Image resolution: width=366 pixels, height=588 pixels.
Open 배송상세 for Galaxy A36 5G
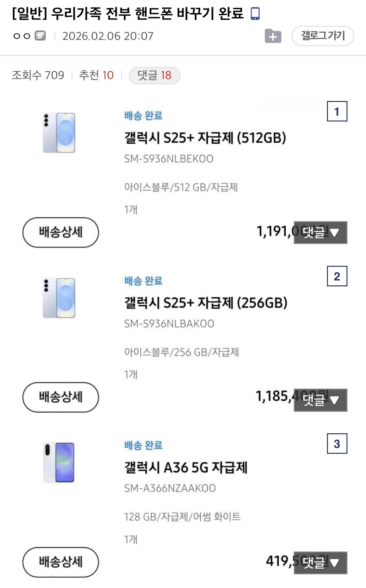(61, 562)
